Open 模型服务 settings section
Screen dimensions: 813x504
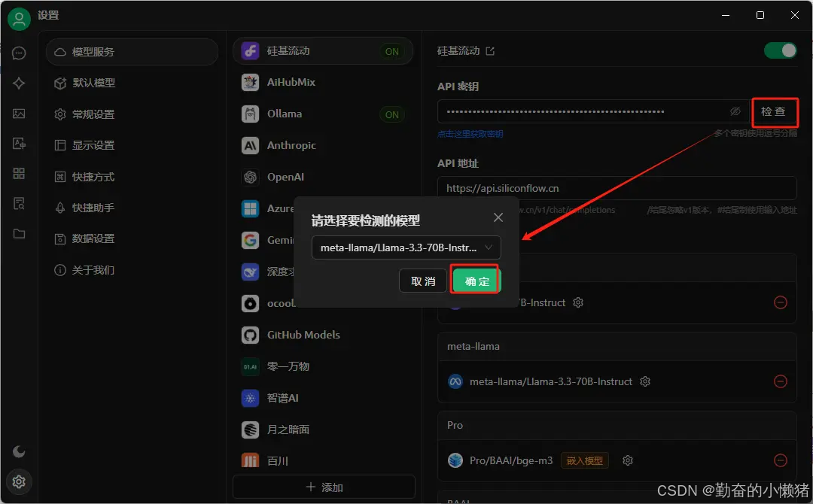(132, 52)
